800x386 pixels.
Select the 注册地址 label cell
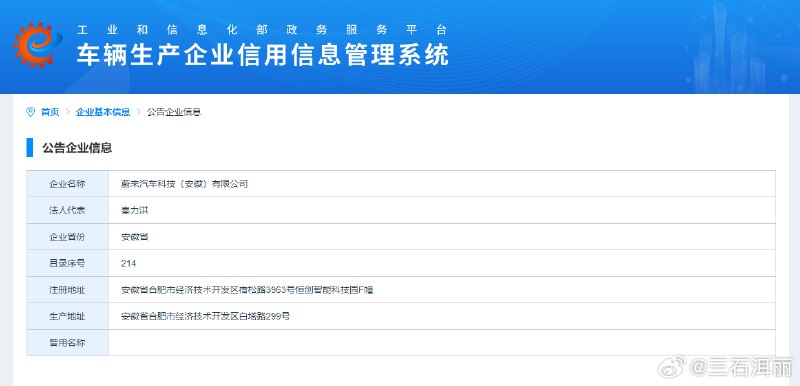pyautogui.click(x=67, y=290)
